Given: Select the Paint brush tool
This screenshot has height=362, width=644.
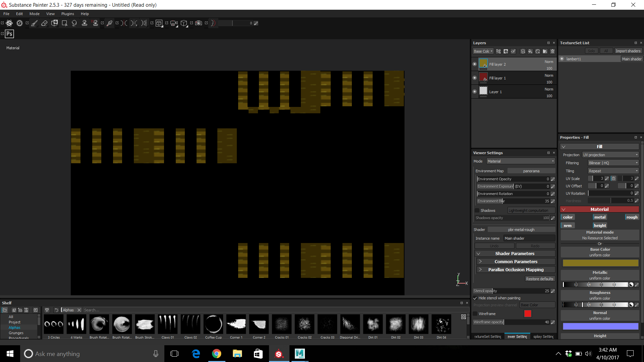Looking at the screenshot, I should 34,23.
